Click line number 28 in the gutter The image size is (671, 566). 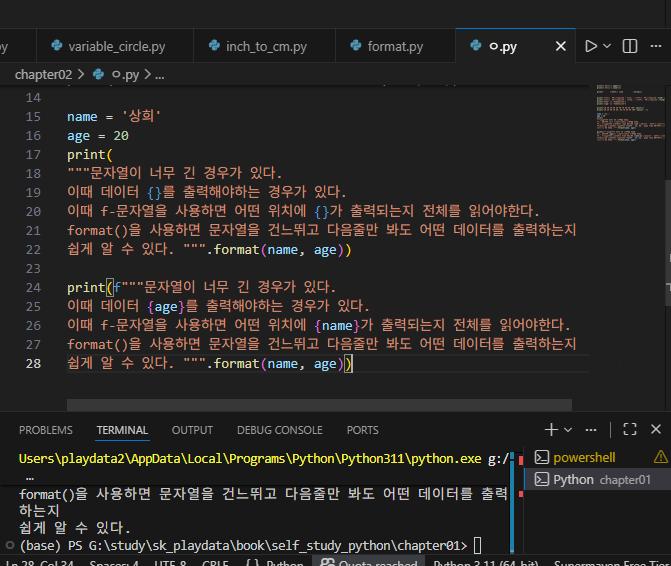33,364
